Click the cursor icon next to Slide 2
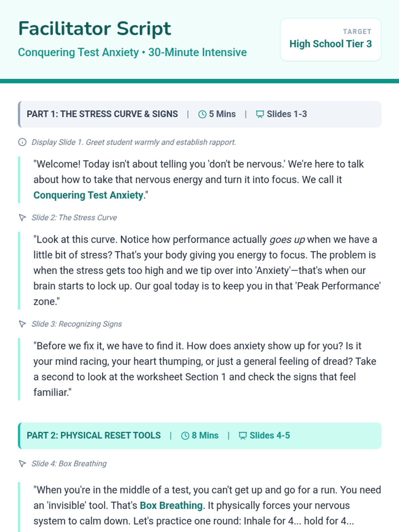Image resolution: width=399 pixels, height=532 pixels. [x=22, y=217]
